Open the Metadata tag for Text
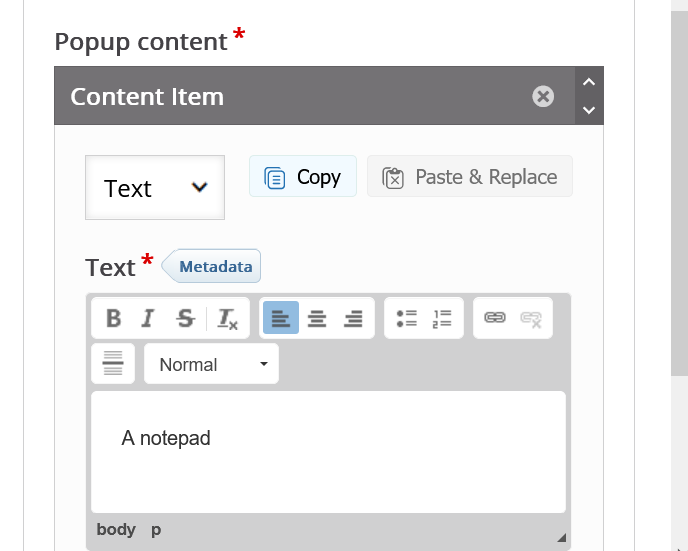 coord(213,267)
